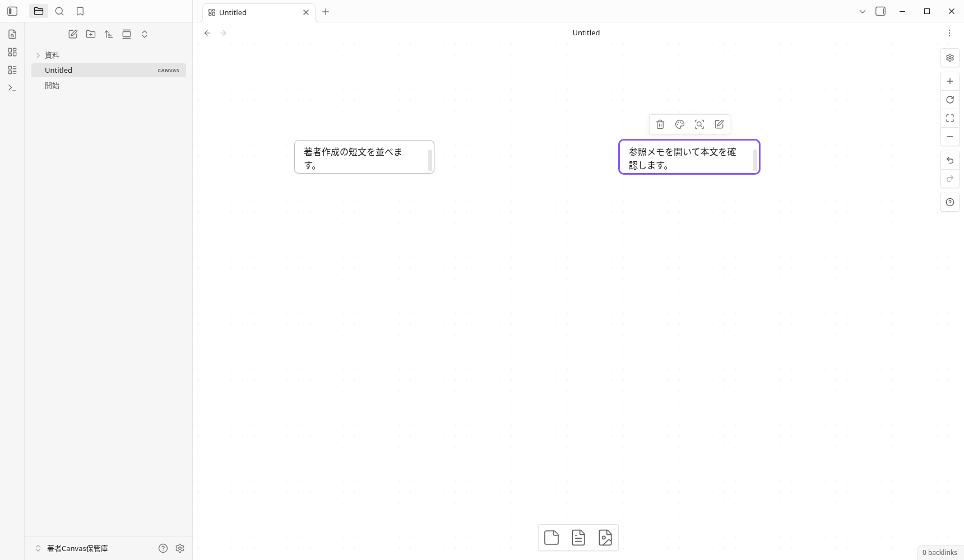Open the quick switcher ribbon icon
This screenshot has width=964, height=560.
click(12, 34)
